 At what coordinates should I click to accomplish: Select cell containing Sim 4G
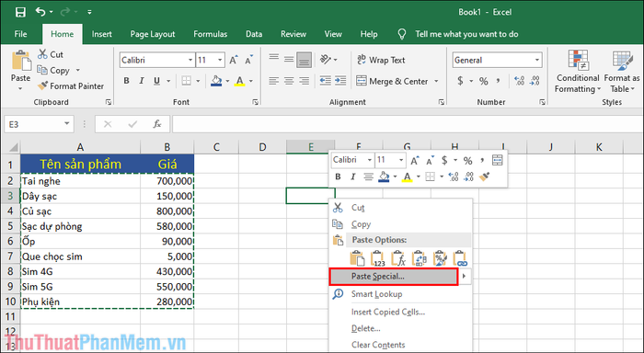81,272
